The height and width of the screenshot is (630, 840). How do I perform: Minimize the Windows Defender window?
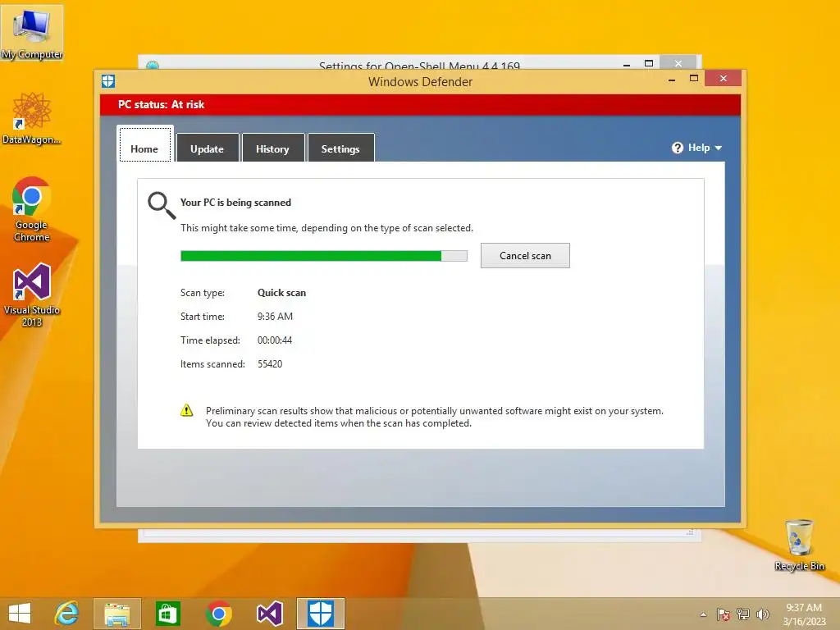point(672,79)
